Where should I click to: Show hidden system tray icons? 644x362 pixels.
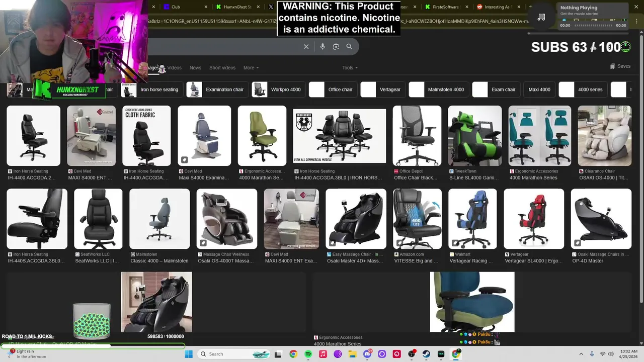point(581,354)
